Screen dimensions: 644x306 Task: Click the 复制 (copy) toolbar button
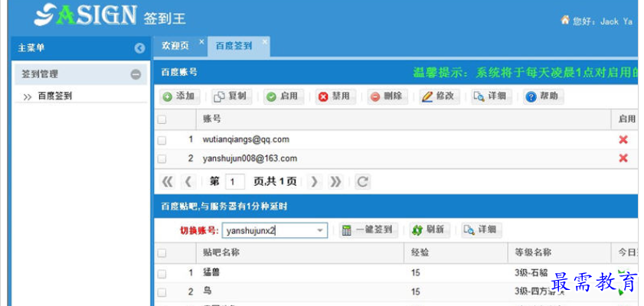coord(231,96)
